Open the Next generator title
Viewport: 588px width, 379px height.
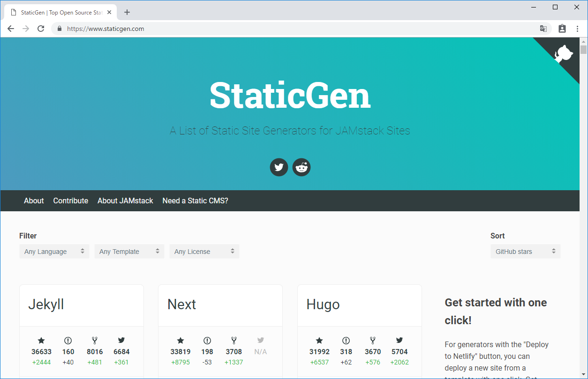point(181,305)
